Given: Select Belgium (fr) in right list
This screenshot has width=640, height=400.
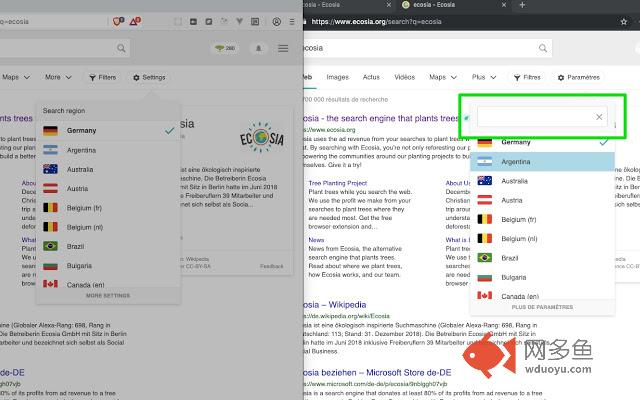Looking at the screenshot, I should click(x=542, y=219).
